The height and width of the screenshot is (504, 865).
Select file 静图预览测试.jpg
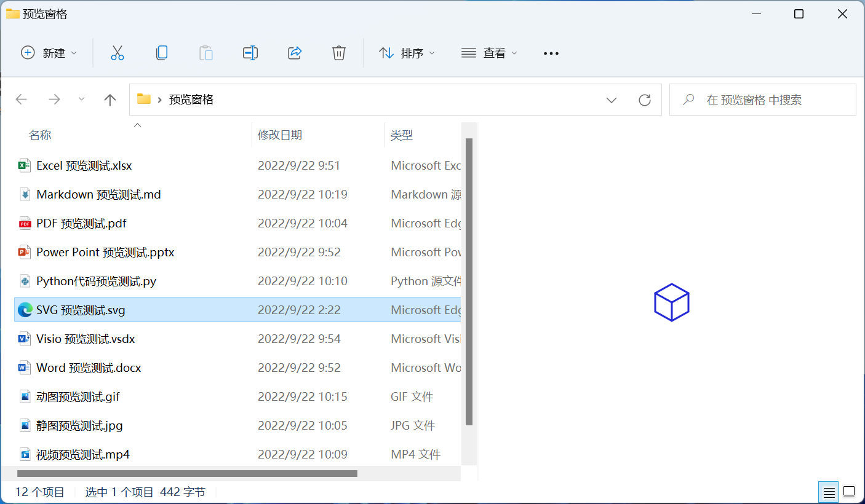(80, 425)
